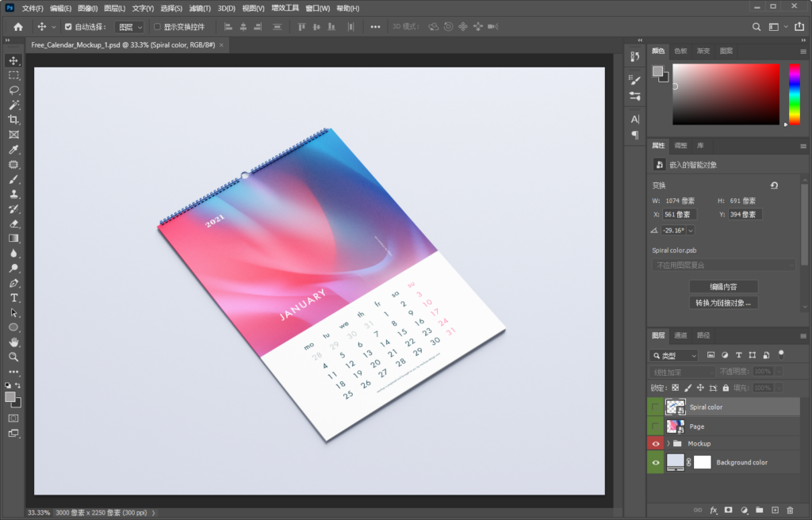The width and height of the screenshot is (812, 520).
Task: Open the rotation angle dropdown
Action: (x=691, y=231)
